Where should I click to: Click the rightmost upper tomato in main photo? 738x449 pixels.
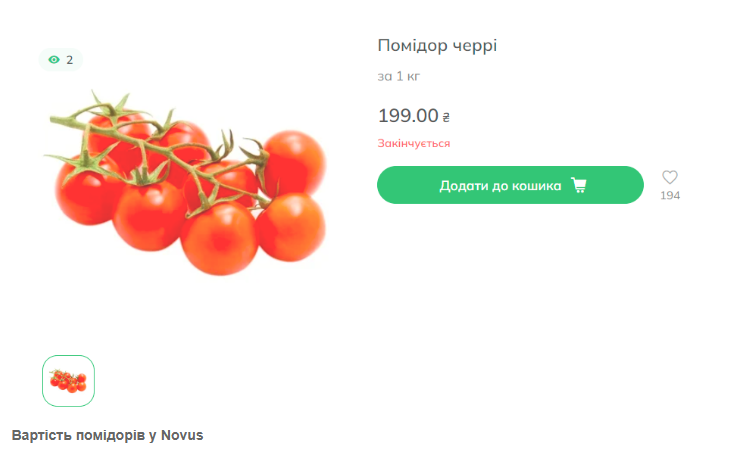pos(295,162)
